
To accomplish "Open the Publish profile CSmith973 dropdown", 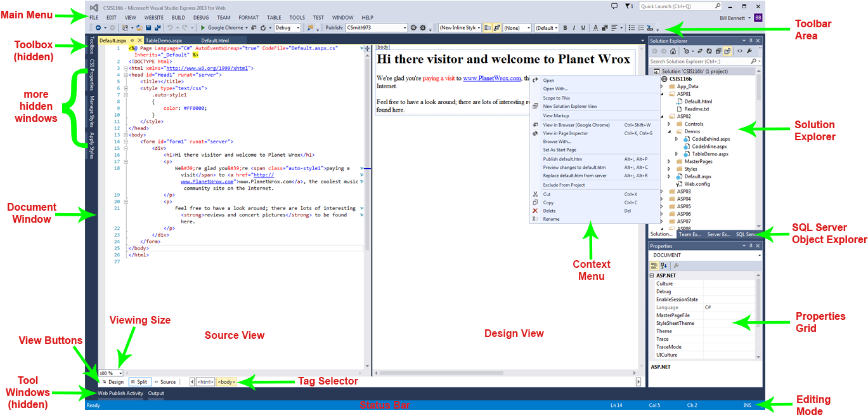I will click(376, 28).
